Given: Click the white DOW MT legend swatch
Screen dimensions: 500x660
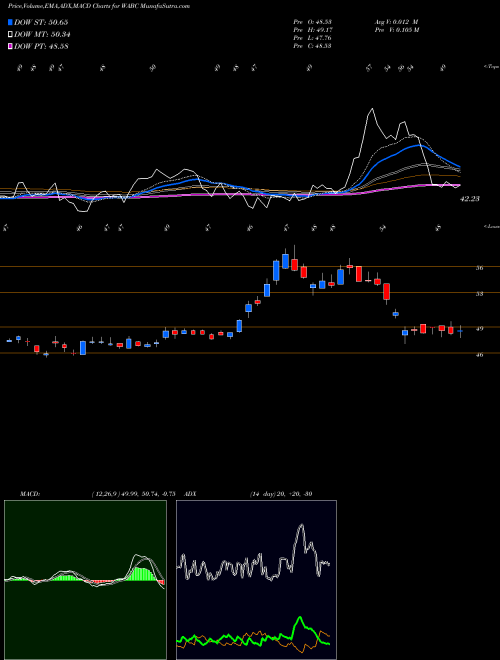Looking at the screenshot, I should point(10,35).
